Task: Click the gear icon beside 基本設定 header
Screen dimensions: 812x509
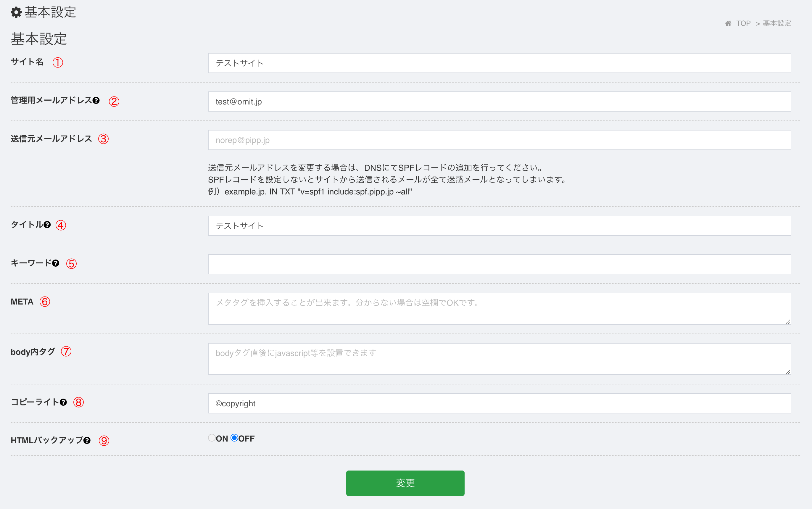Action: click(x=16, y=12)
